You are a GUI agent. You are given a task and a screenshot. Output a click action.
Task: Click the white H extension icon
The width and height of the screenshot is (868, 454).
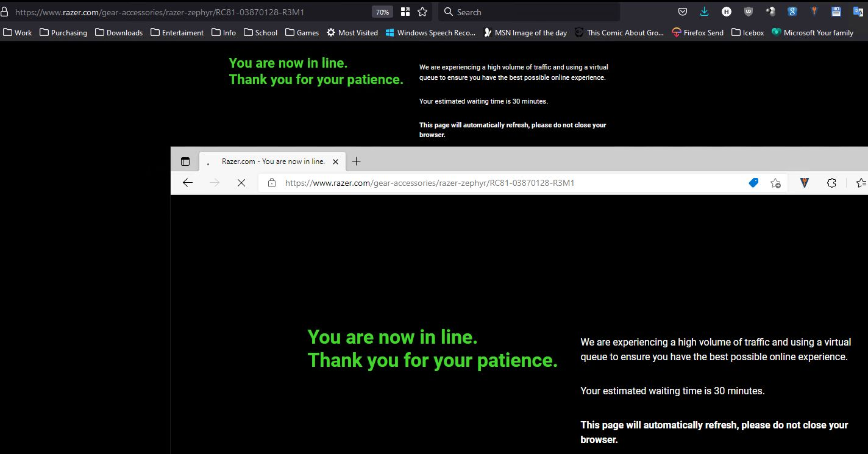pyautogui.click(x=727, y=12)
